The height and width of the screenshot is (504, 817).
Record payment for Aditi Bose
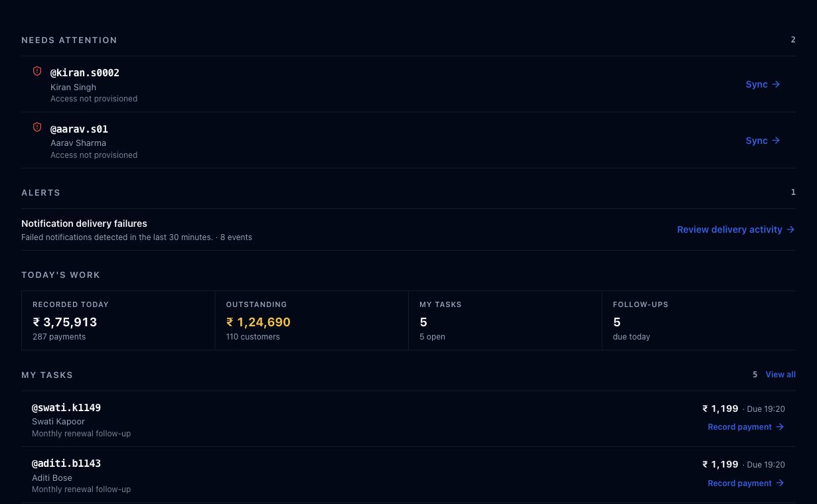tap(746, 483)
